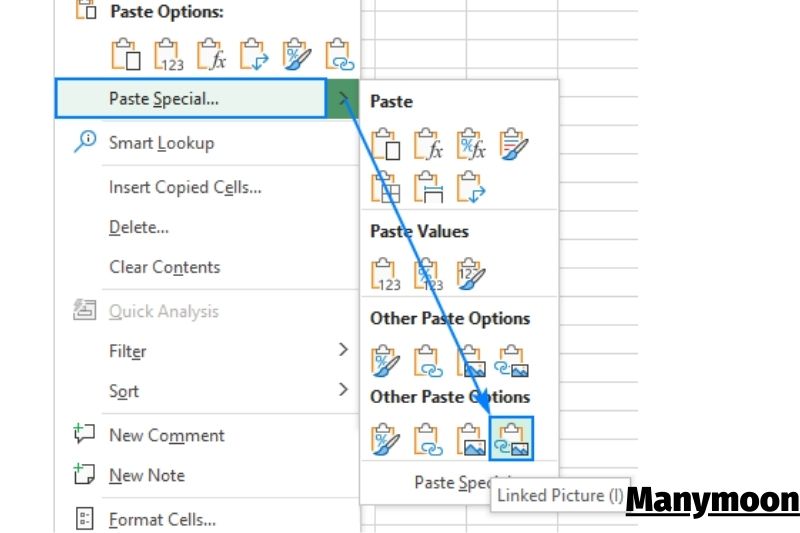
Task: Open the Sort submenu arrow
Action: pyautogui.click(x=343, y=390)
